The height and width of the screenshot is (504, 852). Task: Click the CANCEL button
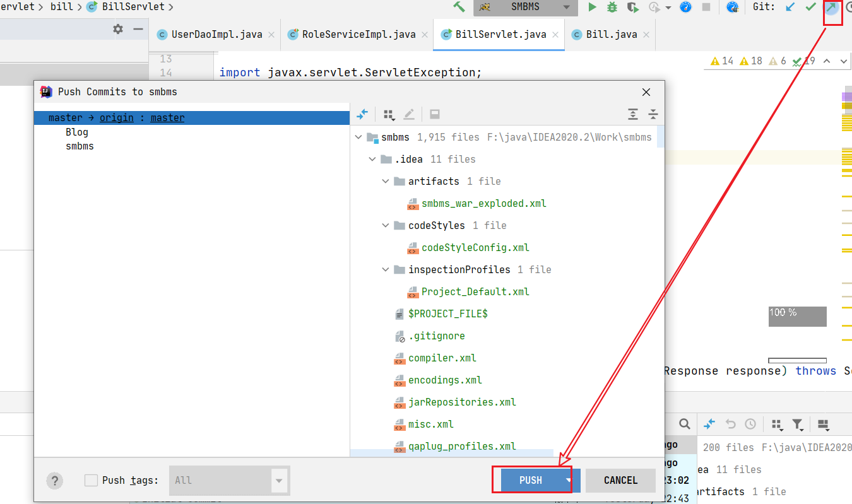tap(620, 481)
